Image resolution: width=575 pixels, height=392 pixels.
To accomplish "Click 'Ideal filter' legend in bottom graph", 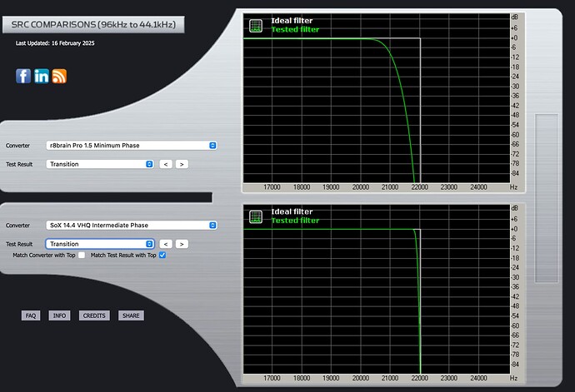I will 292,211.
